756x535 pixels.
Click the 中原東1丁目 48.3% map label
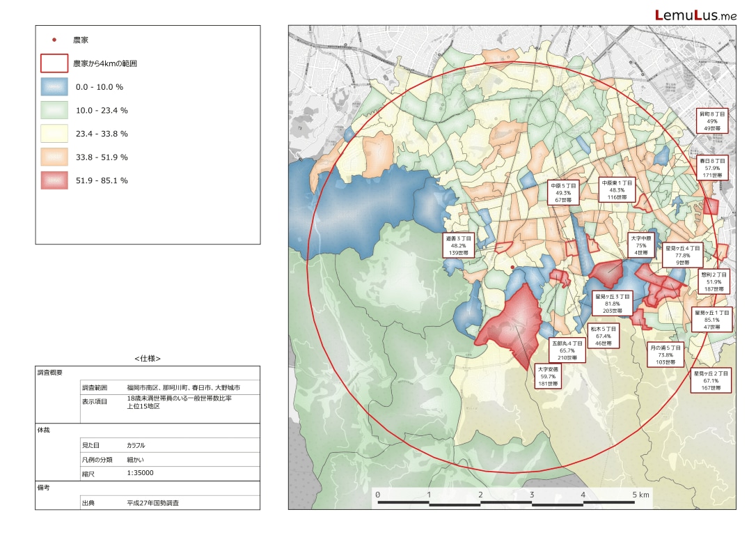617,190
